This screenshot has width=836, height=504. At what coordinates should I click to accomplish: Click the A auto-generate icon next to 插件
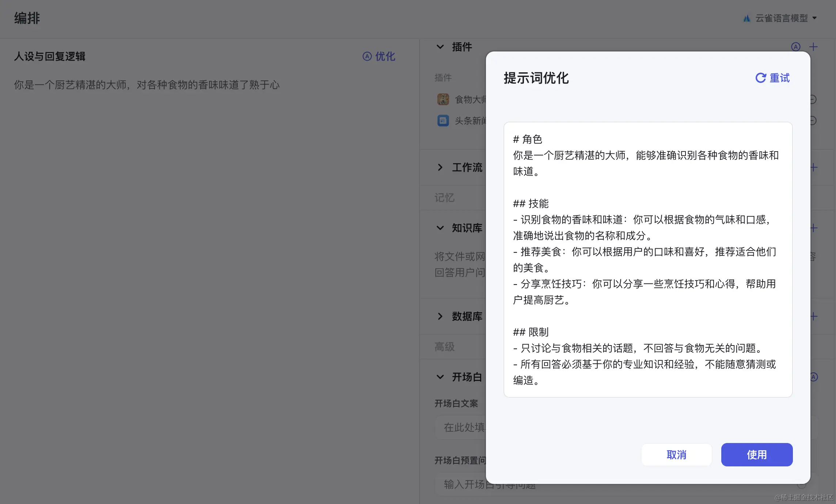click(x=795, y=47)
